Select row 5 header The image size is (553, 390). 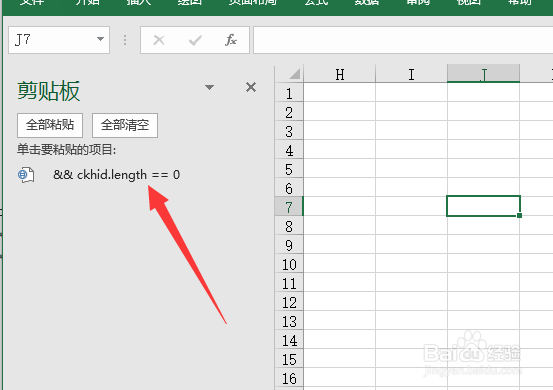(289, 170)
